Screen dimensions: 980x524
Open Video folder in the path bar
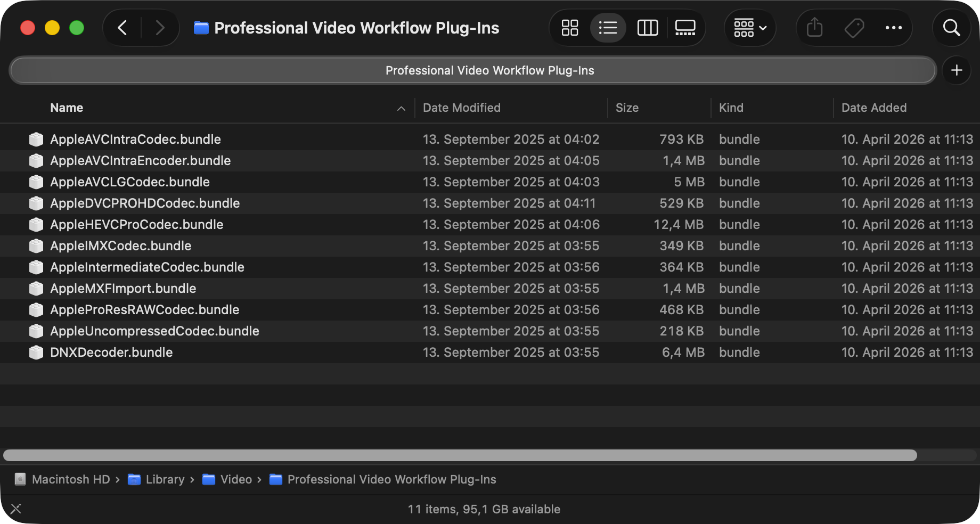pyautogui.click(x=236, y=479)
